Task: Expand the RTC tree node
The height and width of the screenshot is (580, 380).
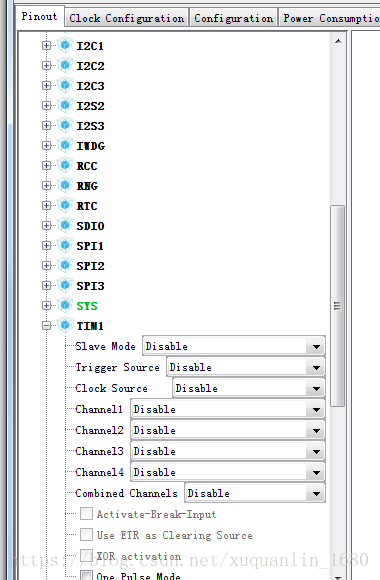Action: [x=46, y=205]
